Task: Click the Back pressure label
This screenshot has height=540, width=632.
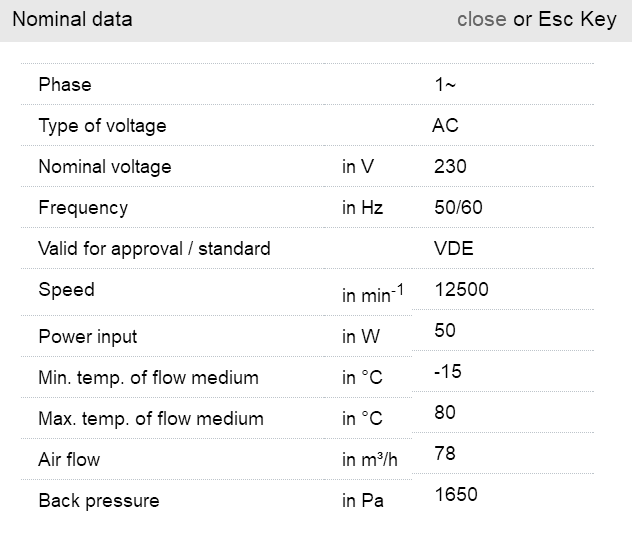Action: pyautogui.click(x=98, y=501)
